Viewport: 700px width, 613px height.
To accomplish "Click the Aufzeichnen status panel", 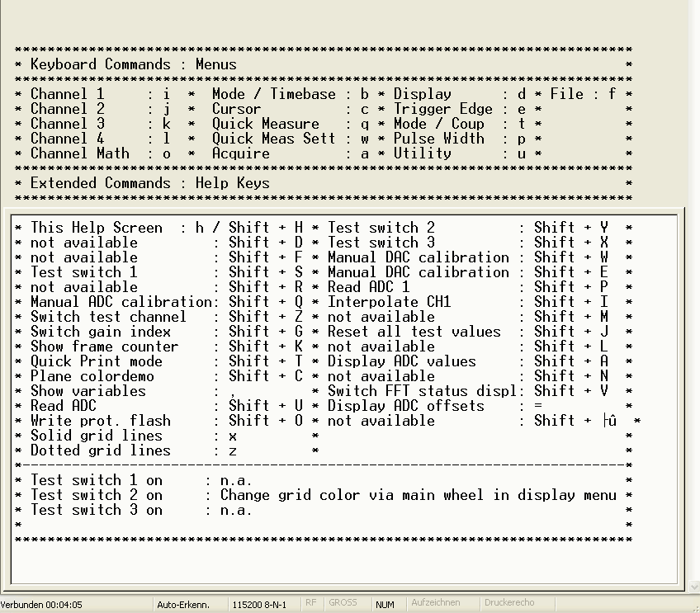I will click(436, 603).
